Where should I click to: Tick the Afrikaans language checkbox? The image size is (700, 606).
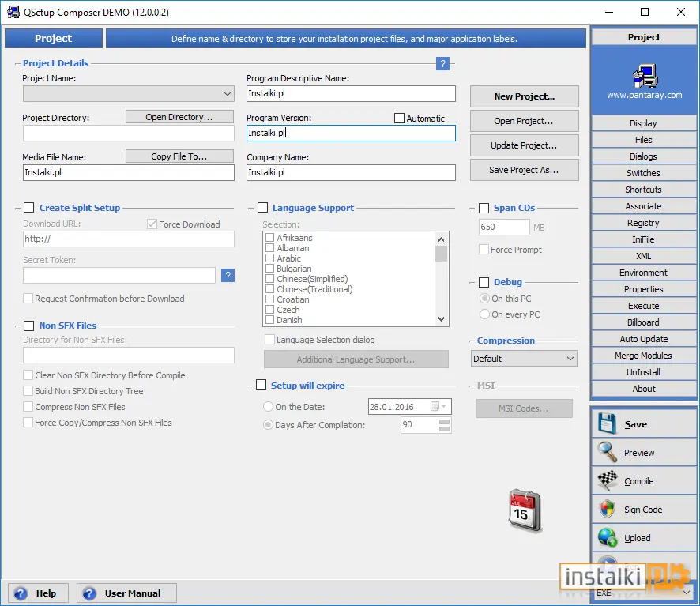(x=269, y=238)
